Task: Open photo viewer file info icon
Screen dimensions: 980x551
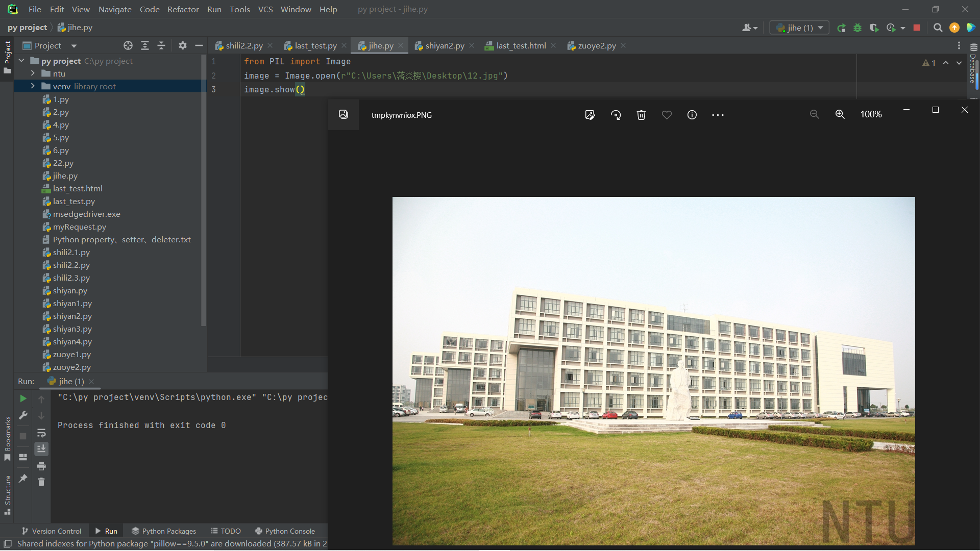Action: point(692,115)
